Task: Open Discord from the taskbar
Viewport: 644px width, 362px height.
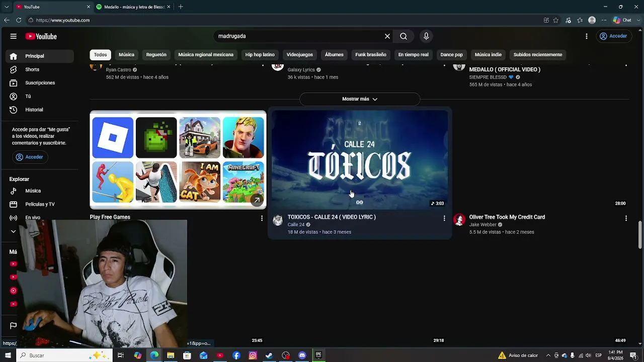Action: tap(302, 355)
